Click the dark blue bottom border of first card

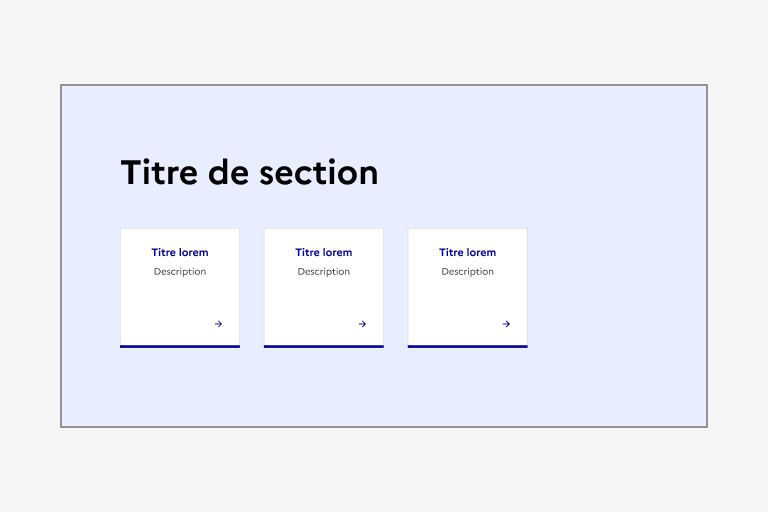pyautogui.click(x=180, y=346)
